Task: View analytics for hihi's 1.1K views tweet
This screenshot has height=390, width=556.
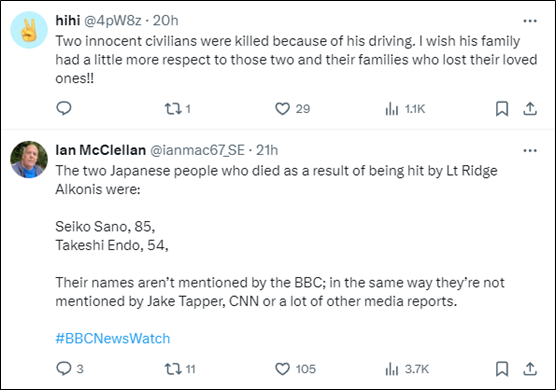Action: pyautogui.click(x=405, y=109)
